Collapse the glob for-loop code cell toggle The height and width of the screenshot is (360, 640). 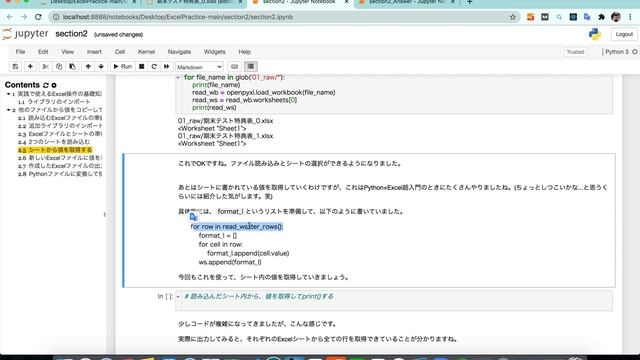click(x=178, y=78)
